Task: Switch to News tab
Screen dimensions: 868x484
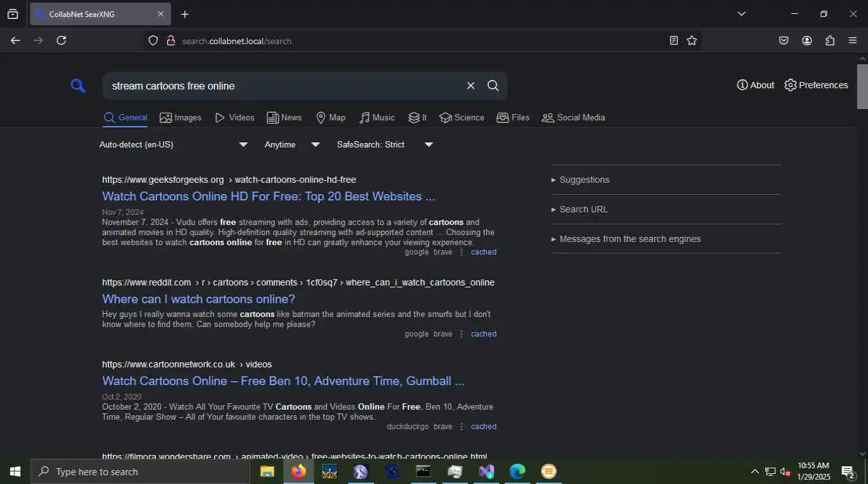Action: click(284, 117)
